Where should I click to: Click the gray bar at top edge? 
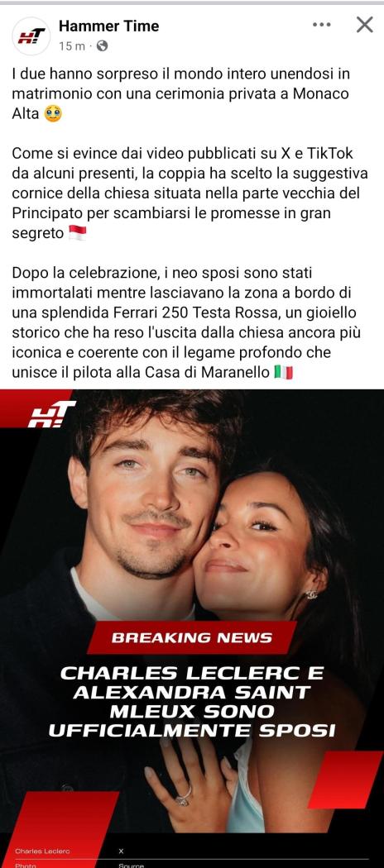pyautogui.click(x=192, y=2)
